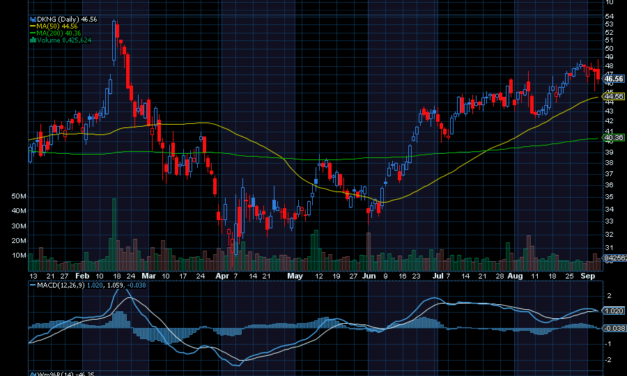
Task: Click the 16 date label in June
Action: point(402,276)
